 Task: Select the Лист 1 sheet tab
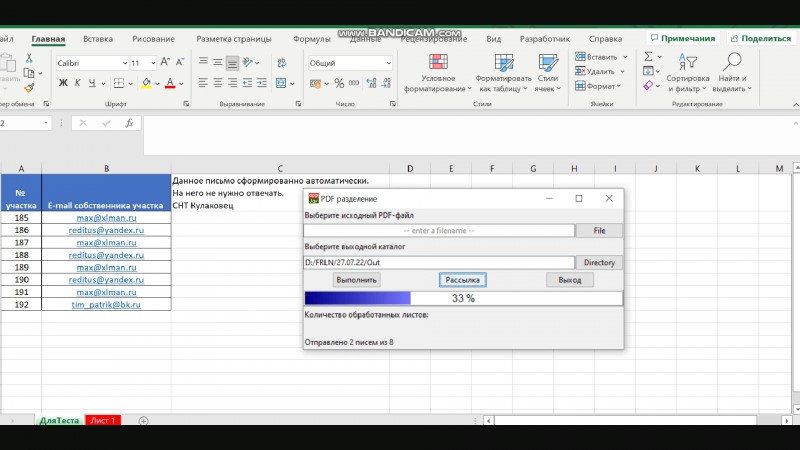[x=103, y=420]
